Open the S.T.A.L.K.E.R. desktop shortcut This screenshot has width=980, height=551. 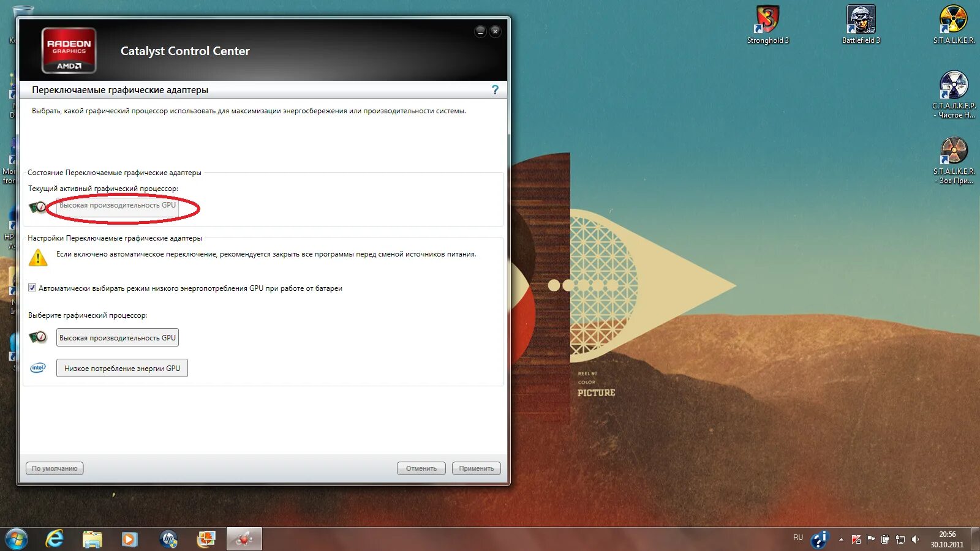point(954,24)
